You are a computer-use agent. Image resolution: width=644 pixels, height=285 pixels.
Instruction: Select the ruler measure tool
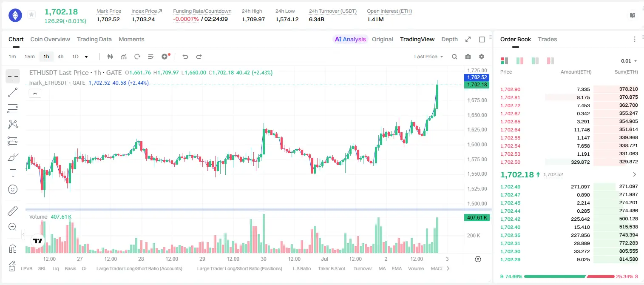(13, 211)
